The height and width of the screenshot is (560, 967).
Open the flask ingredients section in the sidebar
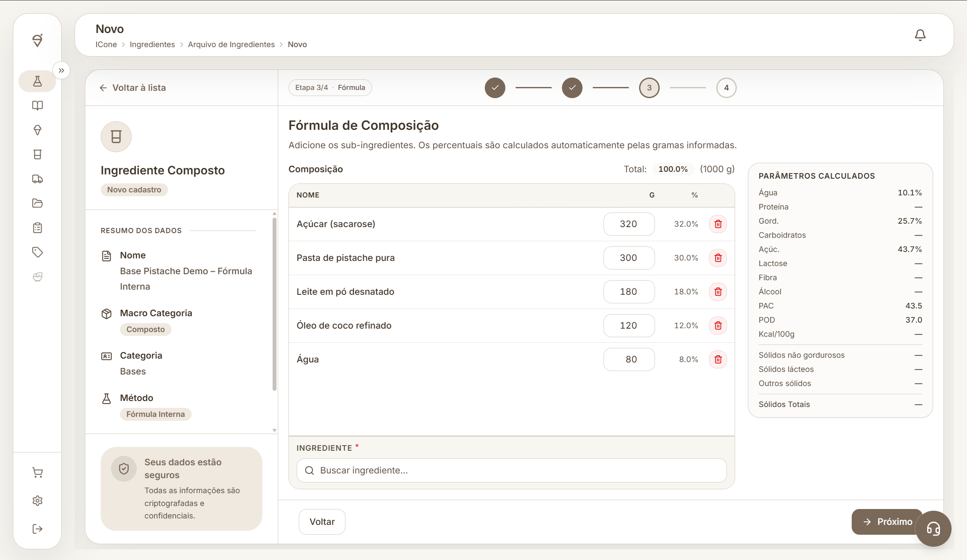(x=37, y=81)
